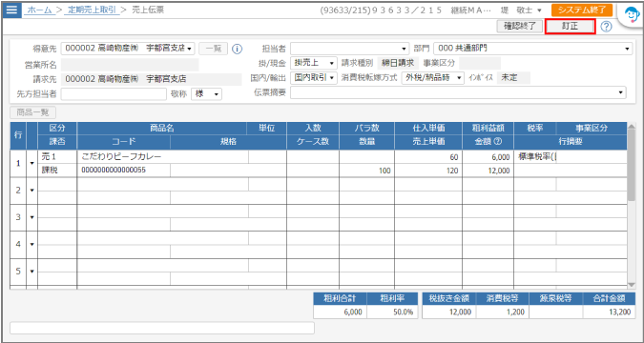Open the 掛/現金 掛売上 dropdown
Image resolution: width=644 pixels, height=343 pixels.
coord(314,63)
